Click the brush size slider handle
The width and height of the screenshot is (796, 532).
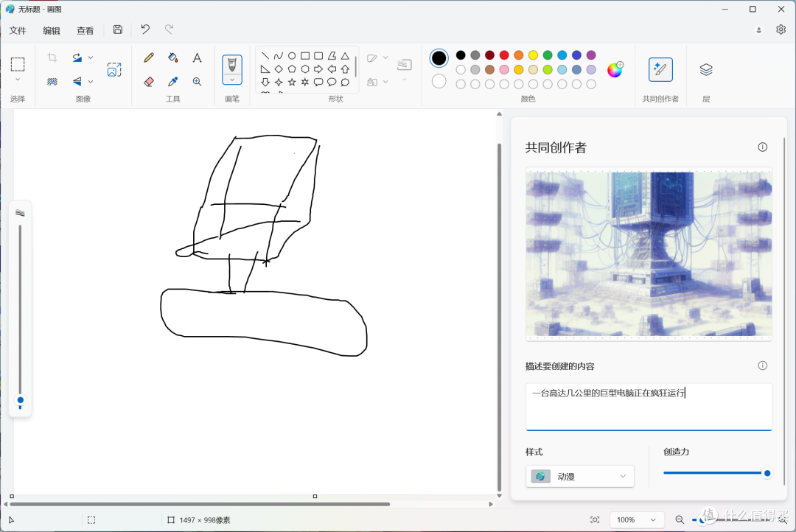(x=21, y=401)
